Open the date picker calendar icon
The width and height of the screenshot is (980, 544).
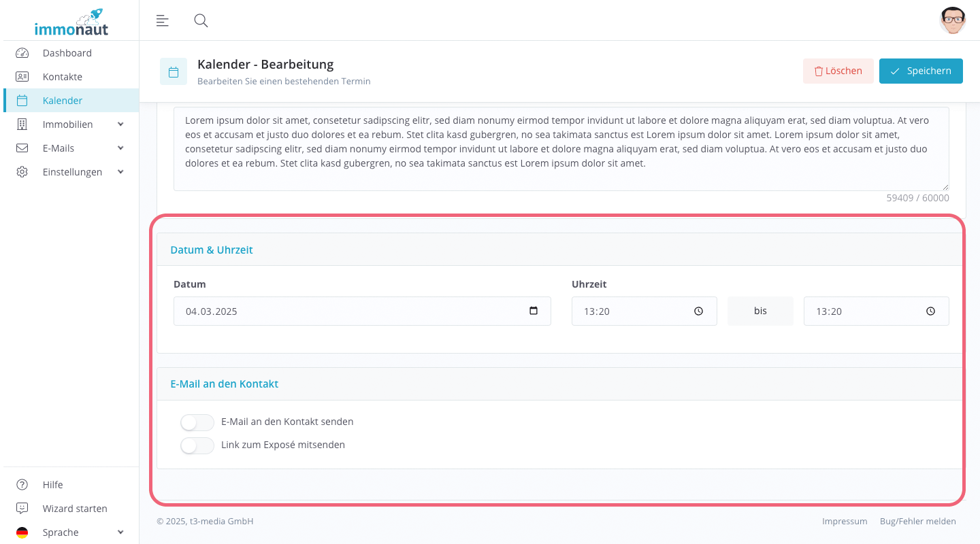534,311
